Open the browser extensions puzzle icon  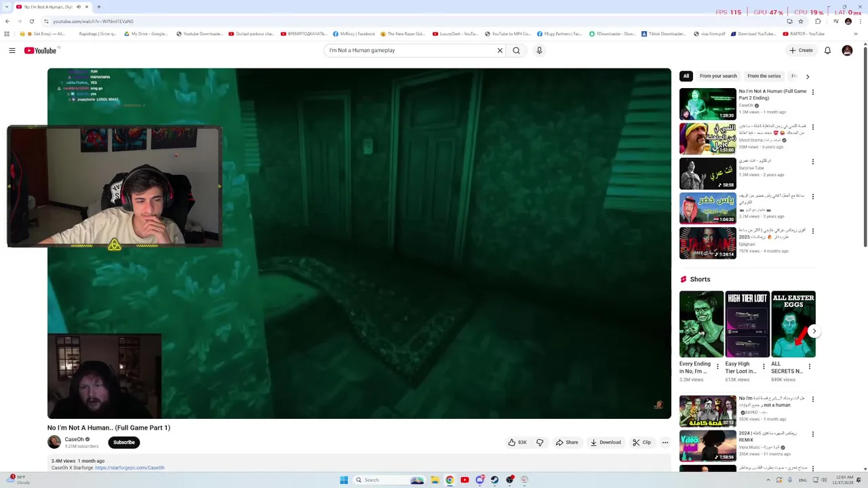[818, 21]
